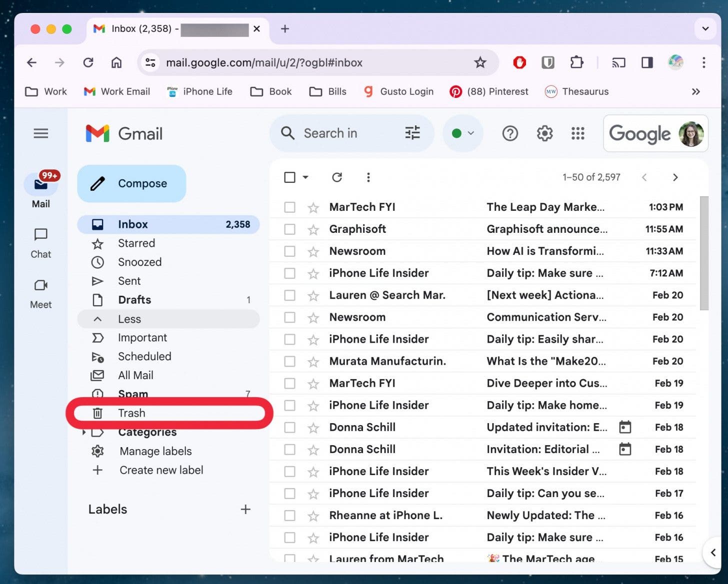Open the Pinterest bookmark

point(489,91)
